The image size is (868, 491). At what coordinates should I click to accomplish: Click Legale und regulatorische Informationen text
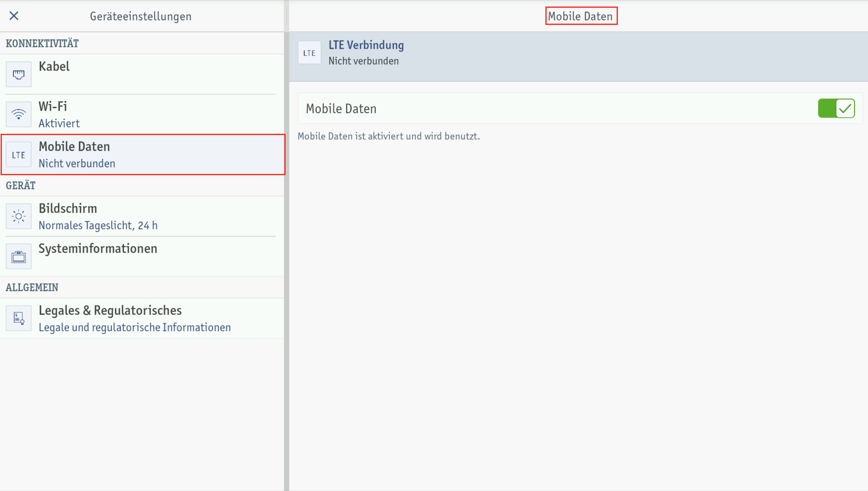134,327
